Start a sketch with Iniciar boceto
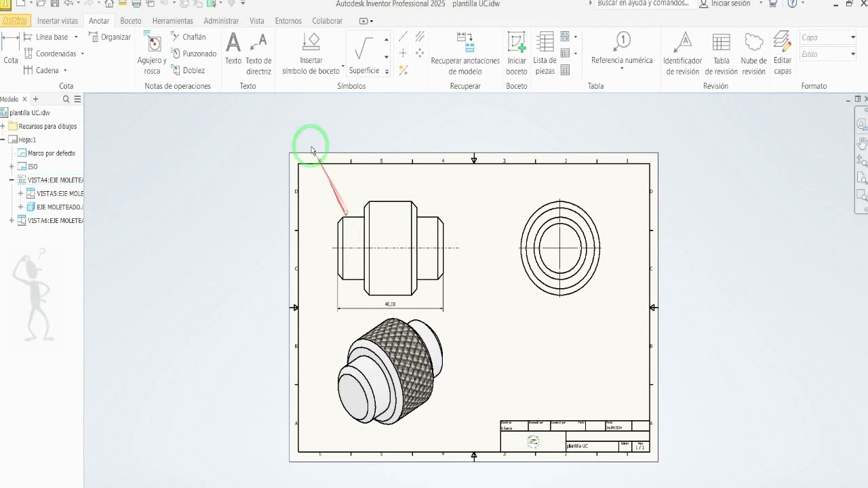This screenshot has height=488, width=868. (x=517, y=54)
